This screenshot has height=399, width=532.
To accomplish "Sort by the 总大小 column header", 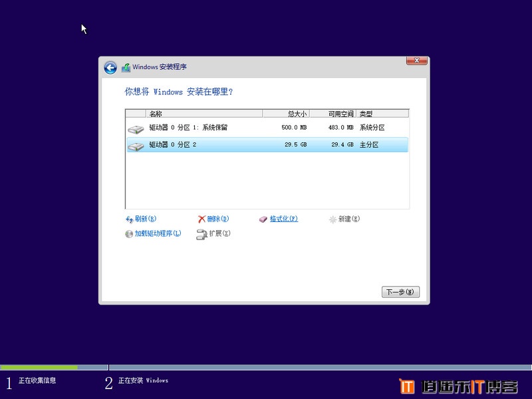I will pyautogui.click(x=286, y=114).
